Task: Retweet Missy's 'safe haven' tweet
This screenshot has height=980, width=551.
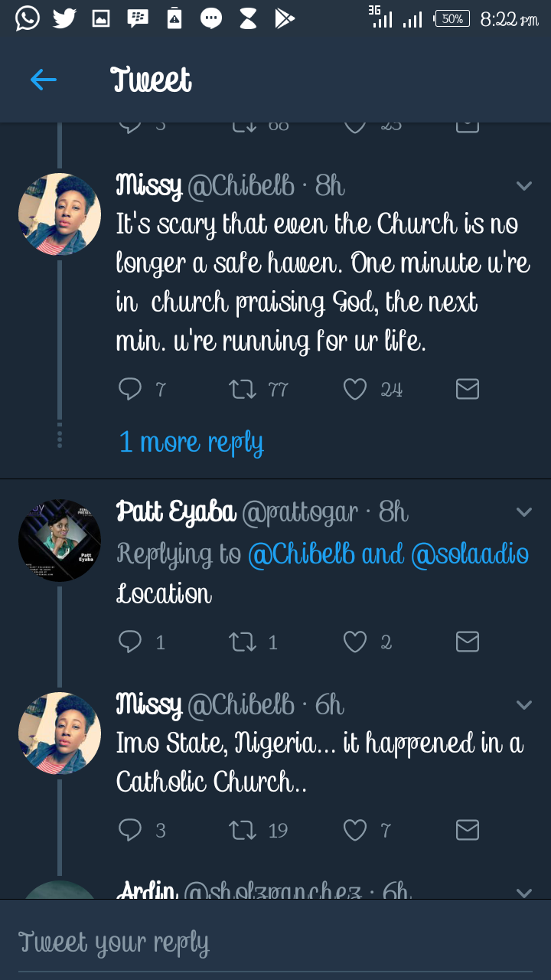Action: click(x=243, y=390)
